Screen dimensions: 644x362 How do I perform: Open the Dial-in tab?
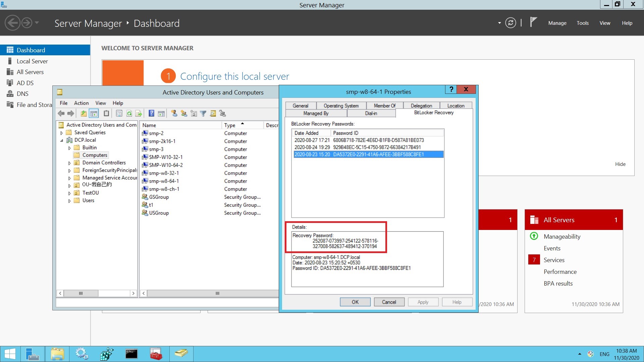(x=371, y=113)
